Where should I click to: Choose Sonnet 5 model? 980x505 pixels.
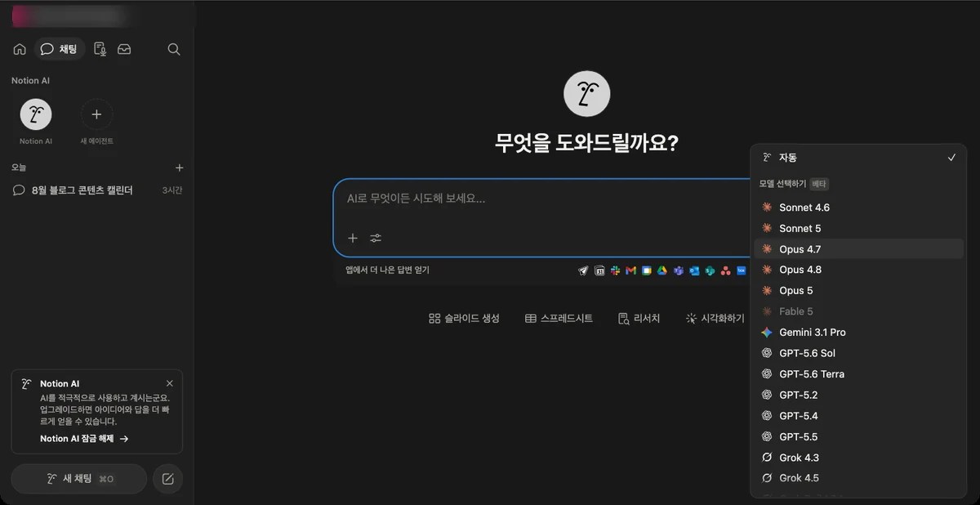[x=858, y=228]
